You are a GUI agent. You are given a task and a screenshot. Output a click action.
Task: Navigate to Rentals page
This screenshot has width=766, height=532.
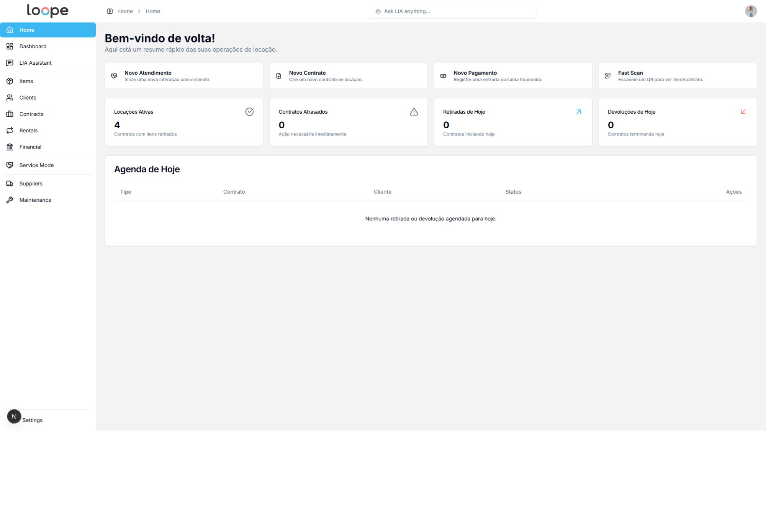pyautogui.click(x=28, y=131)
